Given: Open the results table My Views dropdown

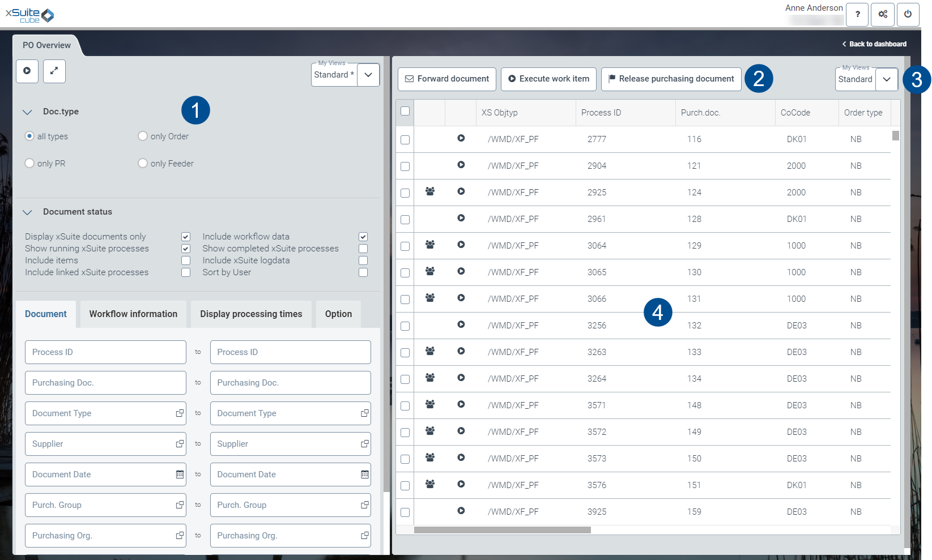Looking at the screenshot, I should point(887,80).
